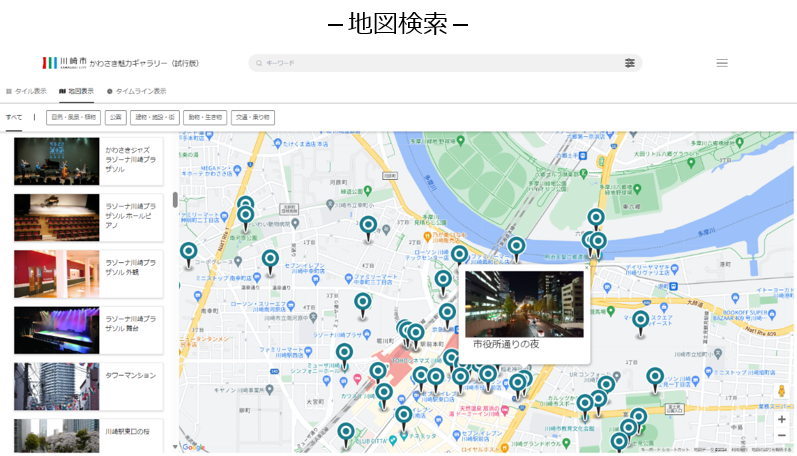Open ラゾーナ川崎プラザソル 舞台 item

pos(88,330)
